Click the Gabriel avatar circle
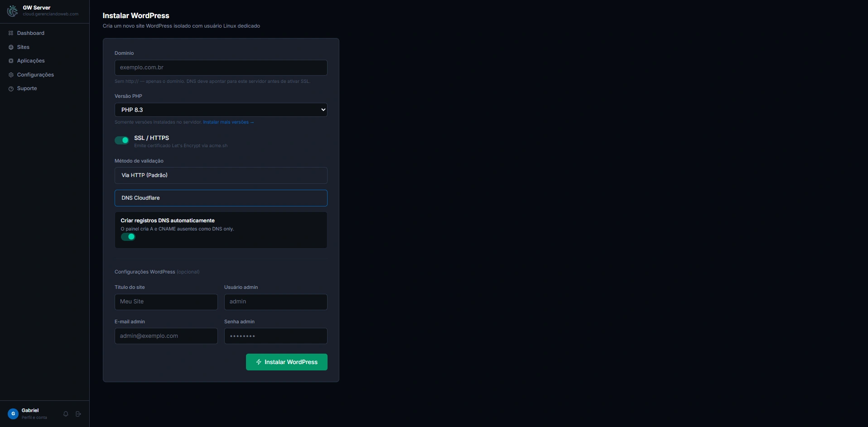 13,413
